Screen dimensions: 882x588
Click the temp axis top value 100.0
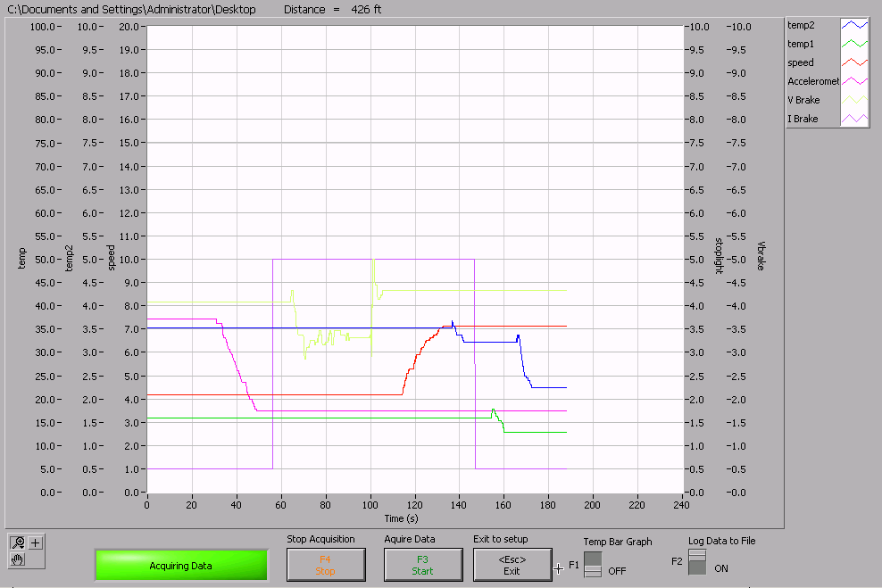click(x=42, y=27)
